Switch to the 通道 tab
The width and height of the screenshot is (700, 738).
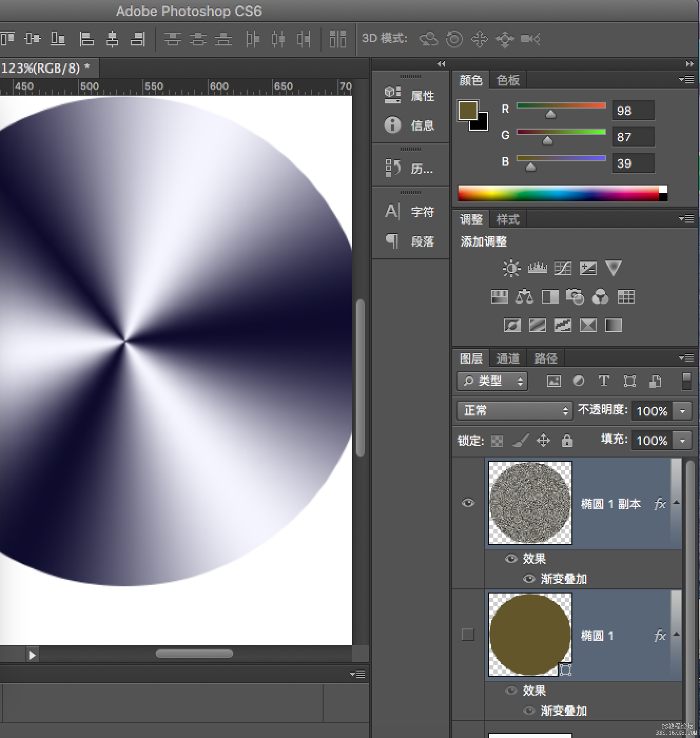(x=508, y=358)
